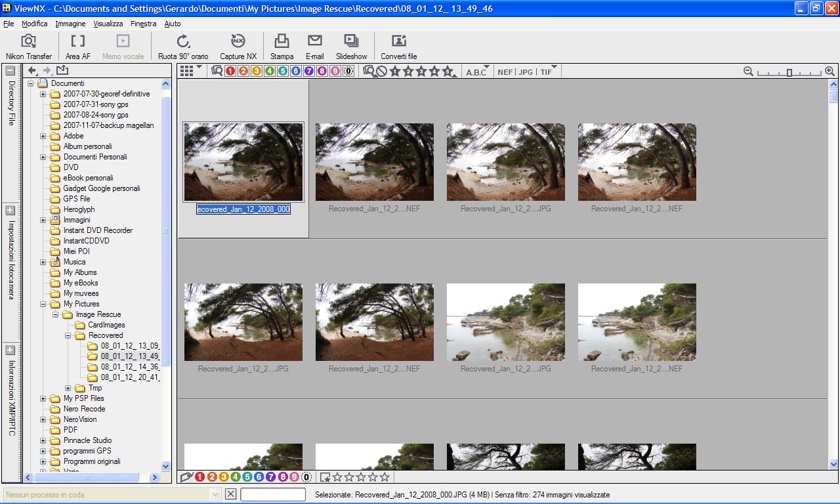
Task: Click the rating icon before the bottom stars
Action: coord(325,477)
